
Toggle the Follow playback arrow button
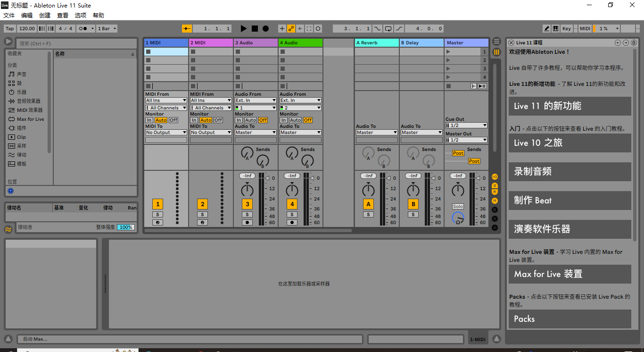187,29
